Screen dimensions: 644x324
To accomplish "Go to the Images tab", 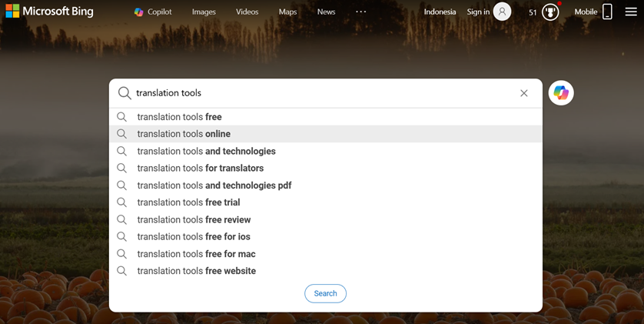I will (x=204, y=12).
